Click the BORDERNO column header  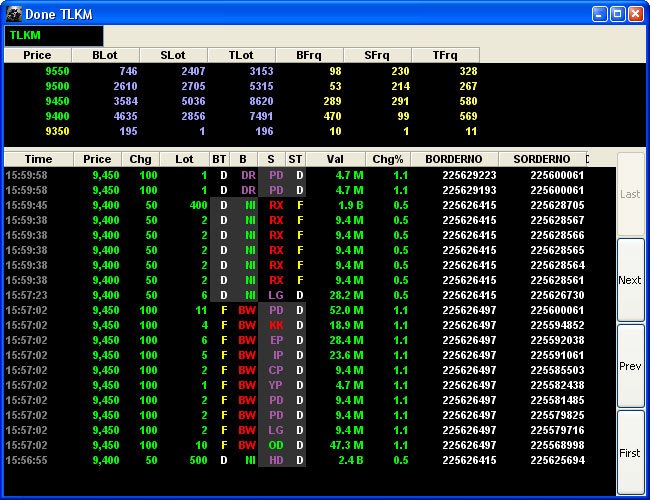pyautogui.click(x=454, y=159)
